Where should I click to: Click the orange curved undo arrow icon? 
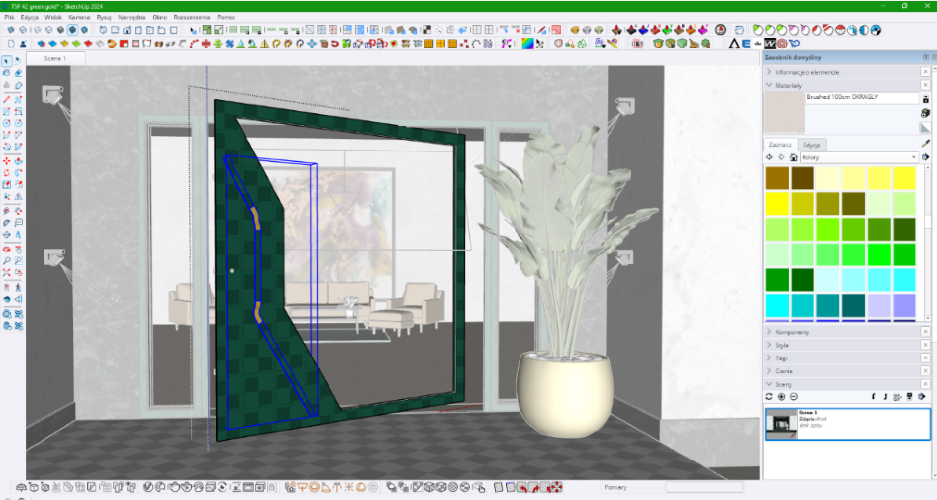click(x=112, y=44)
